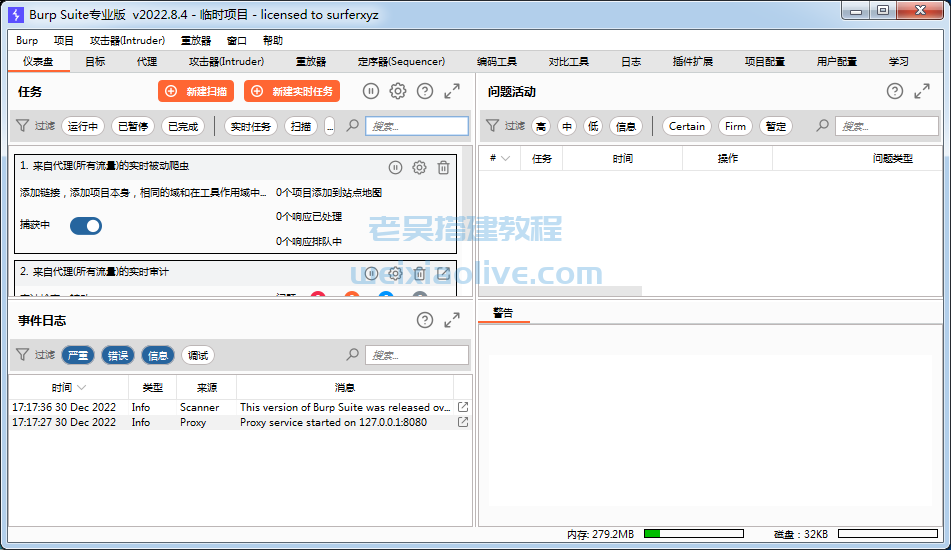The image size is (951, 550).
Task: Switch to the 定序器(Sequencer) tab
Action: click(401, 61)
